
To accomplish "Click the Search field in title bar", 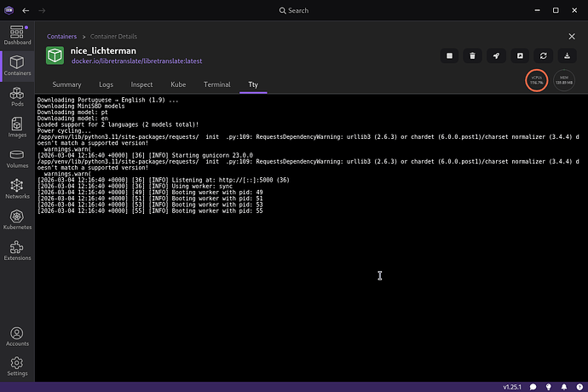I will pyautogui.click(x=294, y=10).
